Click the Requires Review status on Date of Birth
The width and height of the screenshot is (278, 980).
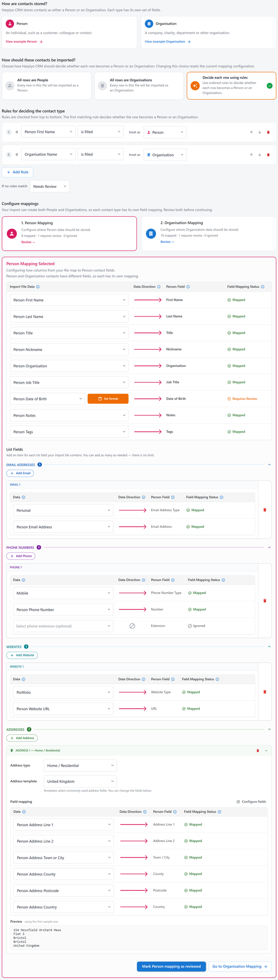[x=242, y=399]
